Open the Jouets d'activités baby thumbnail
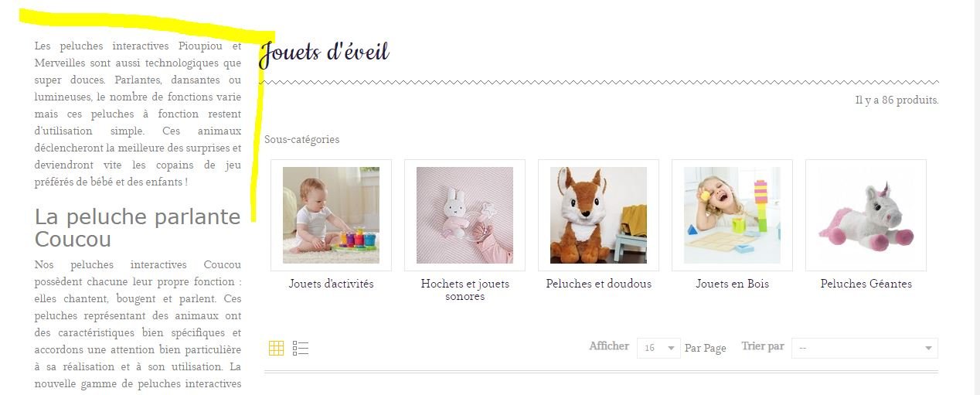 pos(331,215)
